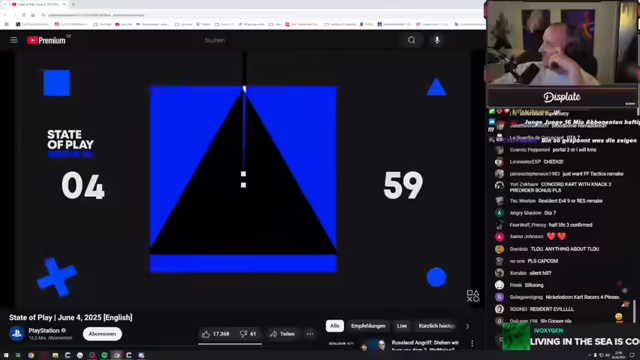Click the ROONEI RESIDENT EVILLLLL message
The width and height of the screenshot is (640, 360).
pos(534,309)
